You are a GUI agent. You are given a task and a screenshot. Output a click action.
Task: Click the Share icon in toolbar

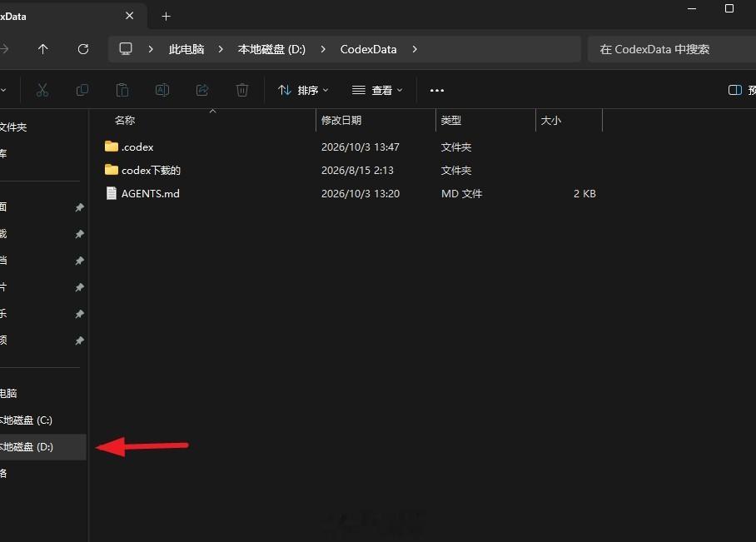point(202,90)
